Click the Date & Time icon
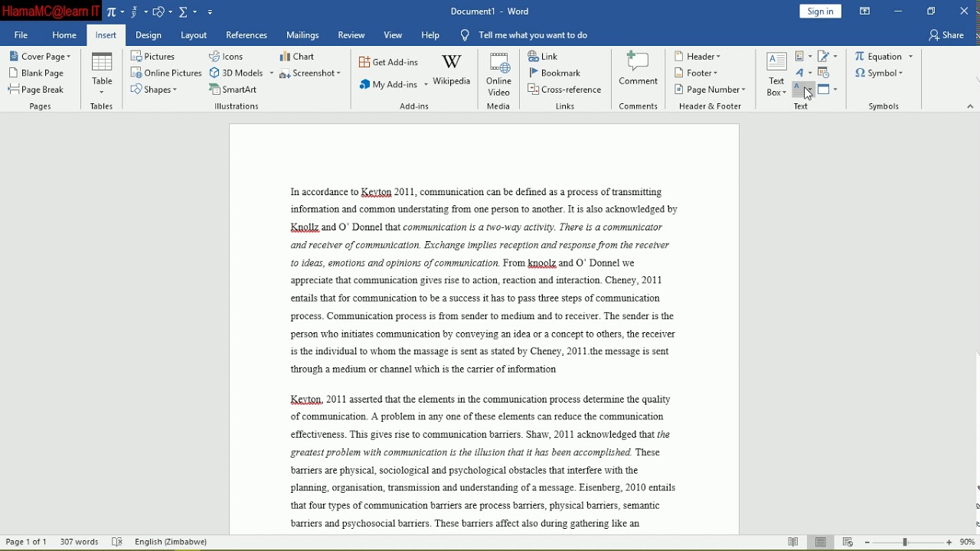980x551 pixels. pos(824,73)
